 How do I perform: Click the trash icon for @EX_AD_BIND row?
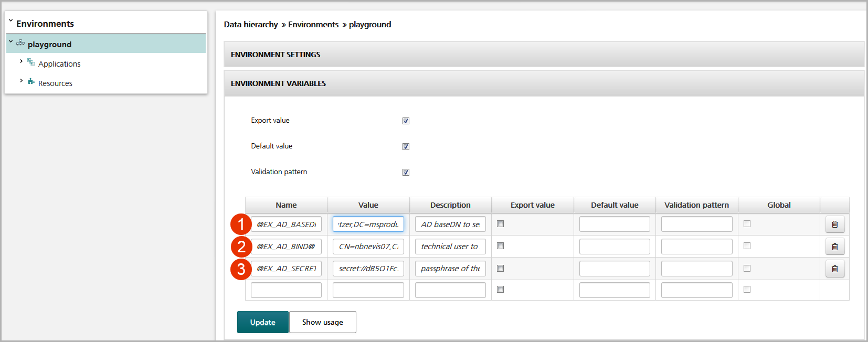pos(834,247)
